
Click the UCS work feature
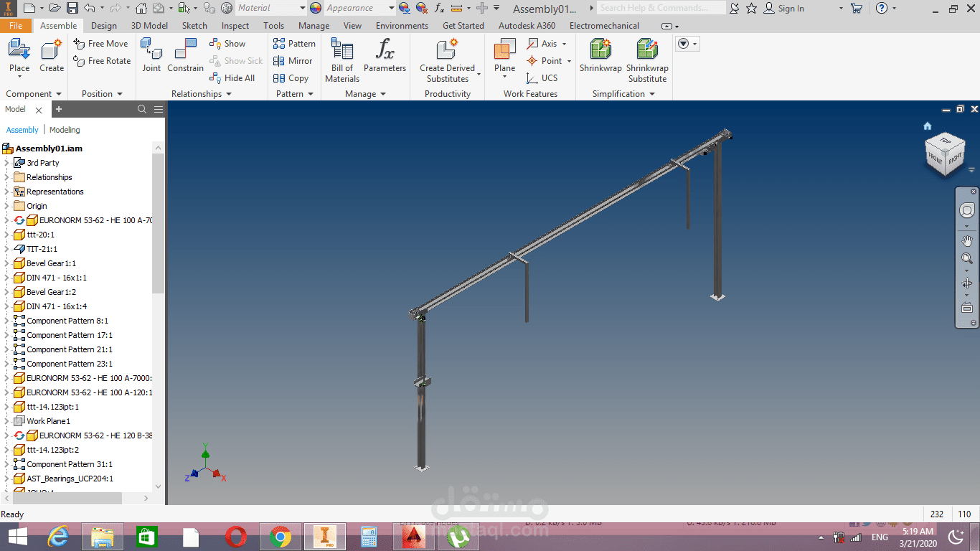click(542, 78)
